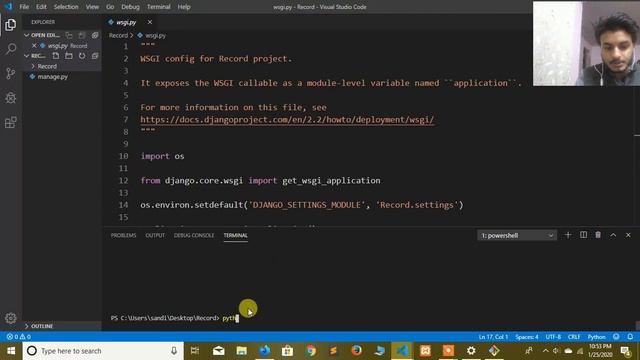Select language mode Python in status bar
Screen dimensions: 640x360
point(596,337)
